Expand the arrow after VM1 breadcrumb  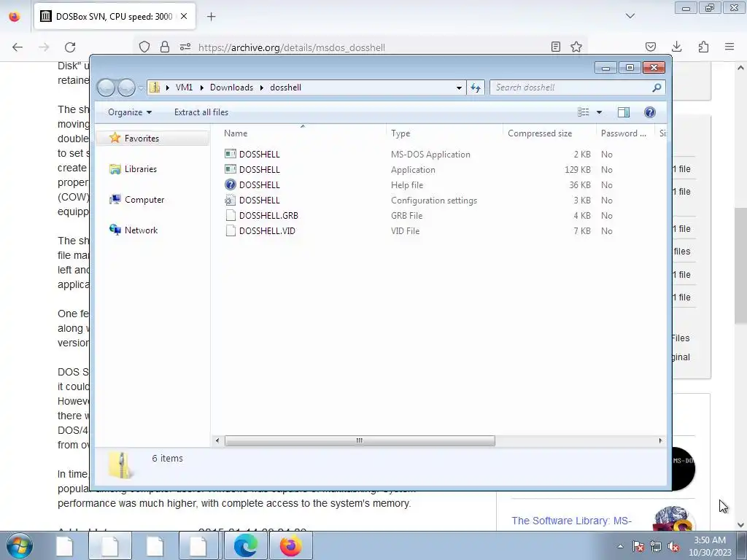201,87
